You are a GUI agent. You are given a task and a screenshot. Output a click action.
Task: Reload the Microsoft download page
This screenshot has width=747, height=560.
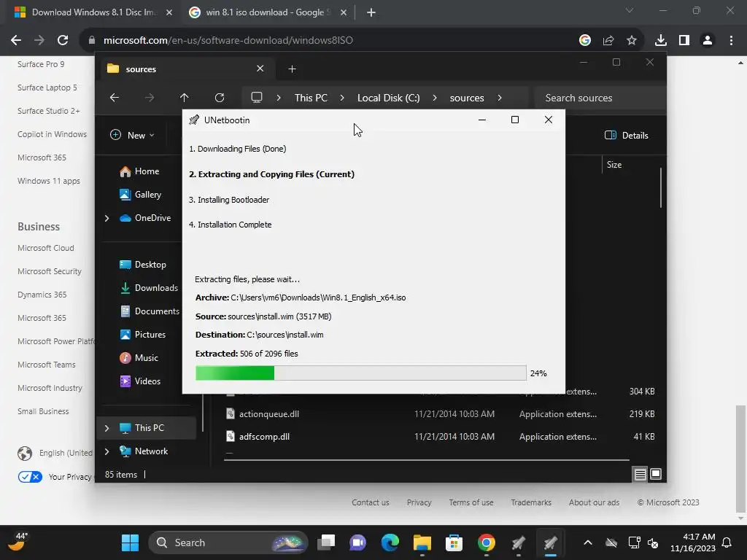click(x=63, y=41)
